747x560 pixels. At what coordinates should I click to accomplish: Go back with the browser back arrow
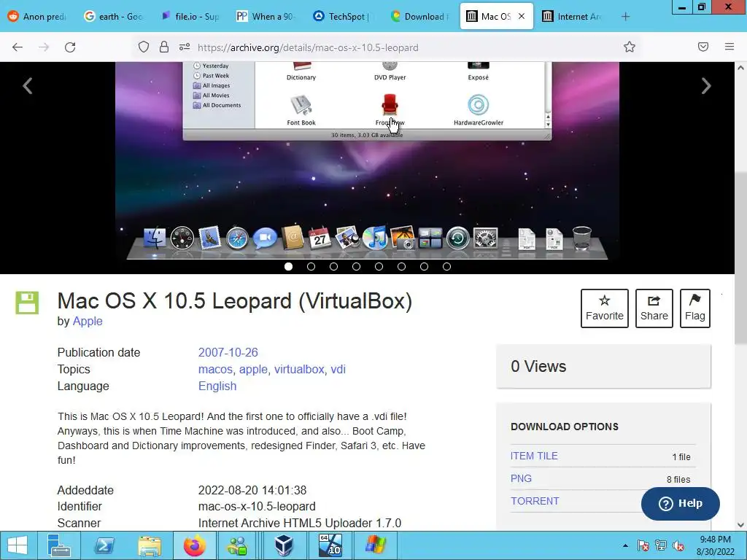[18, 47]
